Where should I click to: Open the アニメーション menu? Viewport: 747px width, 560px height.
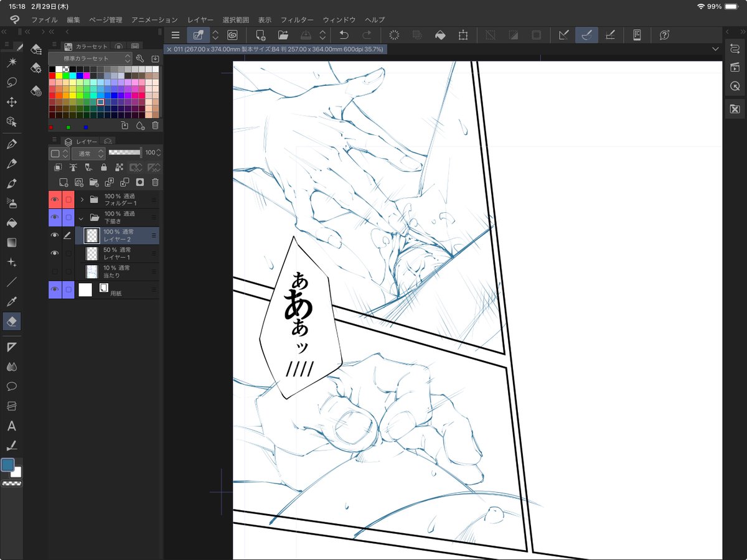coord(154,20)
